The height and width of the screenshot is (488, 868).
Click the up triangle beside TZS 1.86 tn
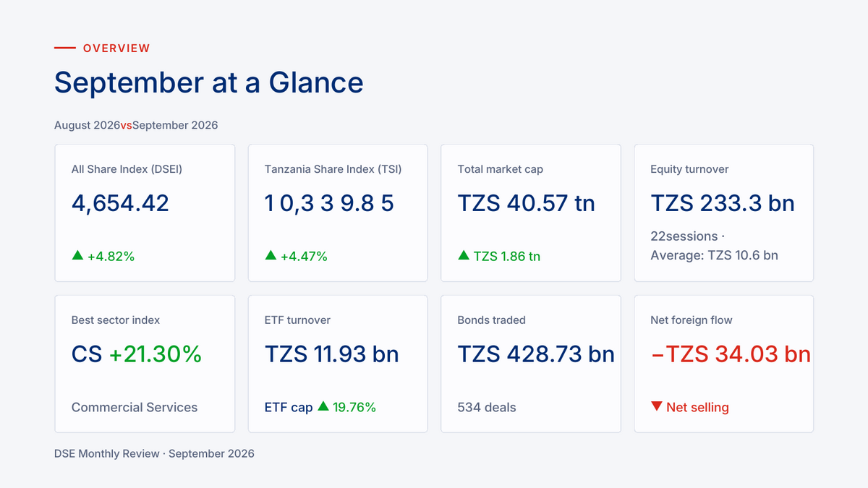pyautogui.click(x=464, y=255)
